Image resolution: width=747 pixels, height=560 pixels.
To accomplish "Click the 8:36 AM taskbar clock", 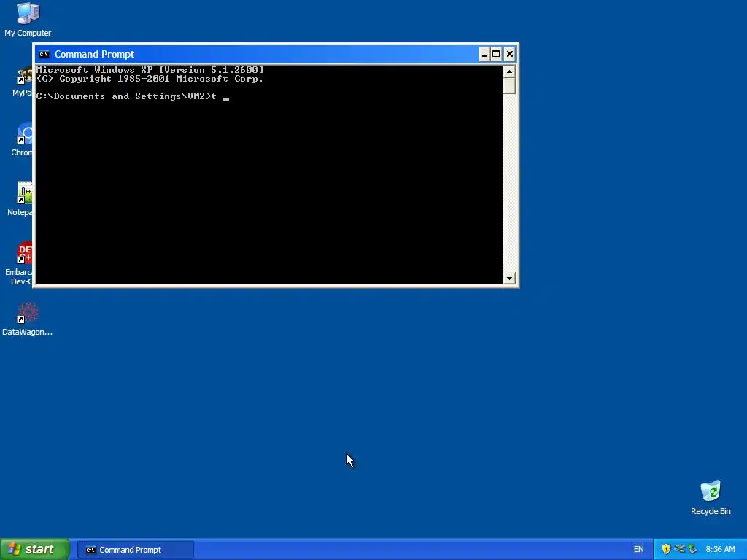I will pyautogui.click(x=720, y=550).
